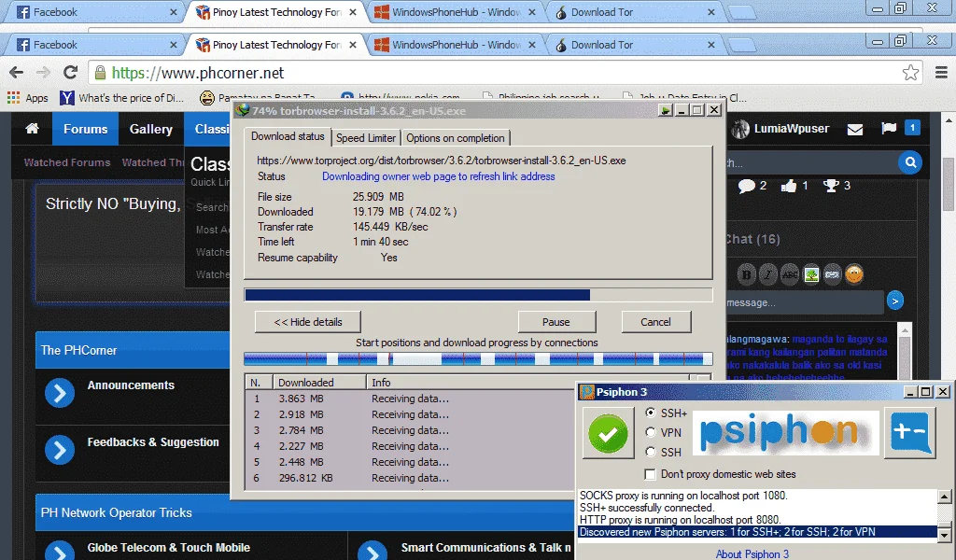The width and height of the screenshot is (956, 560).
Task: Open Psiphon feedback plus-minus button
Action: [910, 433]
